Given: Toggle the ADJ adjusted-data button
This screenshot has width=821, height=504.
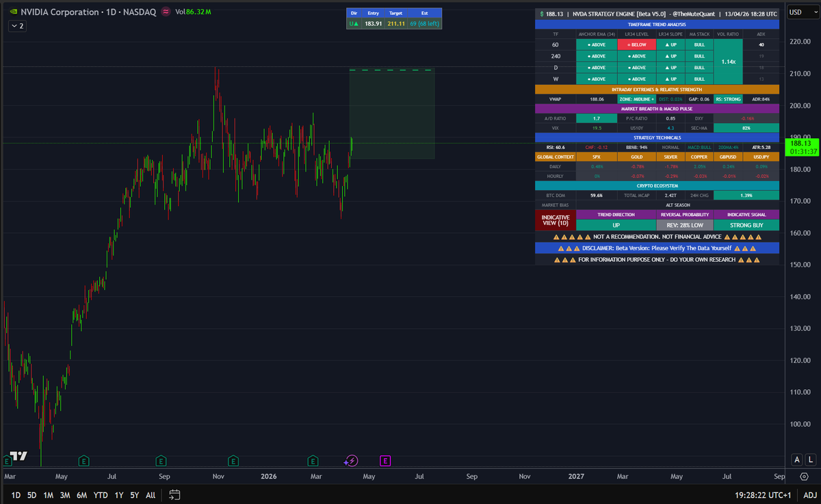Looking at the screenshot, I should click(x=809, y=494).
